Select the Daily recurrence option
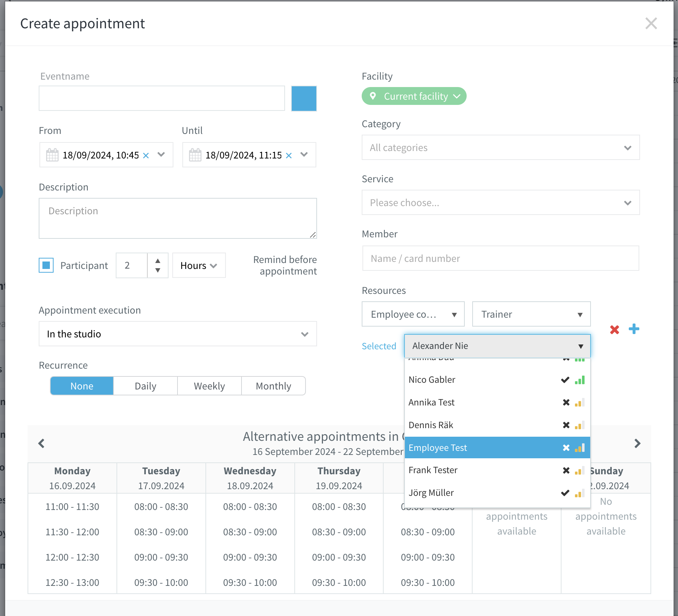 click(x=145, y=386)
